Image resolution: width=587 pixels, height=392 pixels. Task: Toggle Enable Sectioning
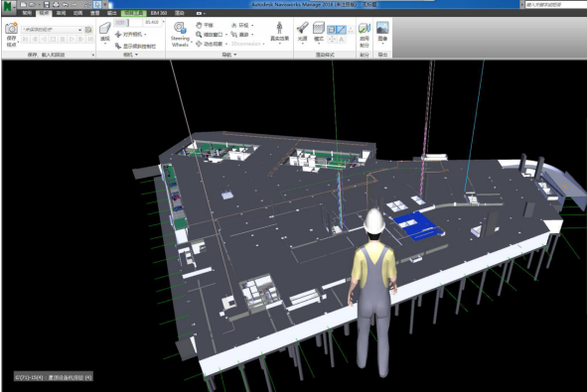pos(365,35)
